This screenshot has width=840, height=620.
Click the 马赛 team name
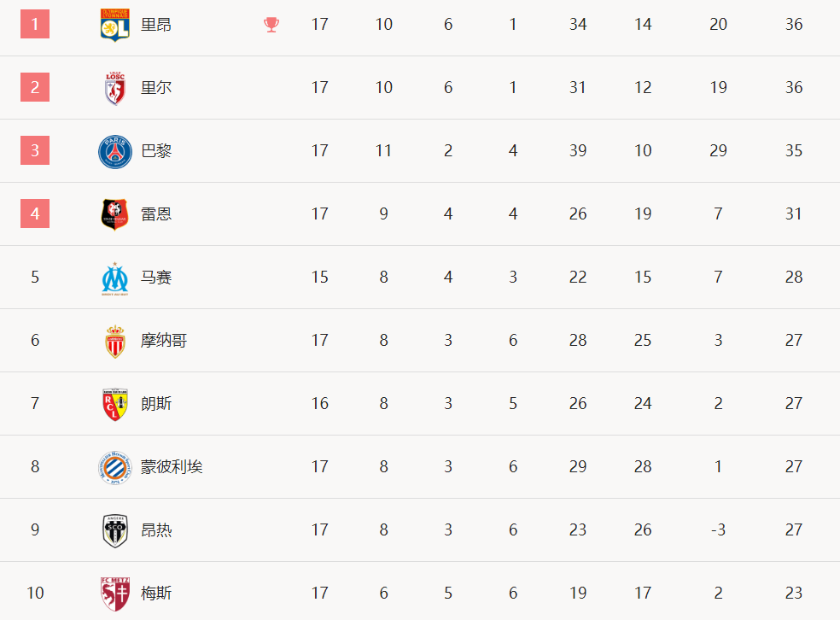tap(156, 278)
